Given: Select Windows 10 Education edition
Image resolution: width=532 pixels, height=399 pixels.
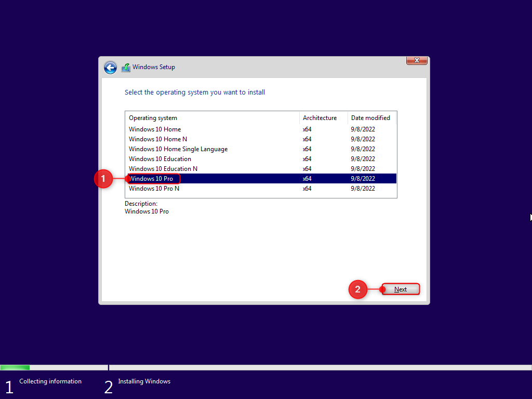Looking at the screenshot, I should pyautogui.click(x=261, y=159).
